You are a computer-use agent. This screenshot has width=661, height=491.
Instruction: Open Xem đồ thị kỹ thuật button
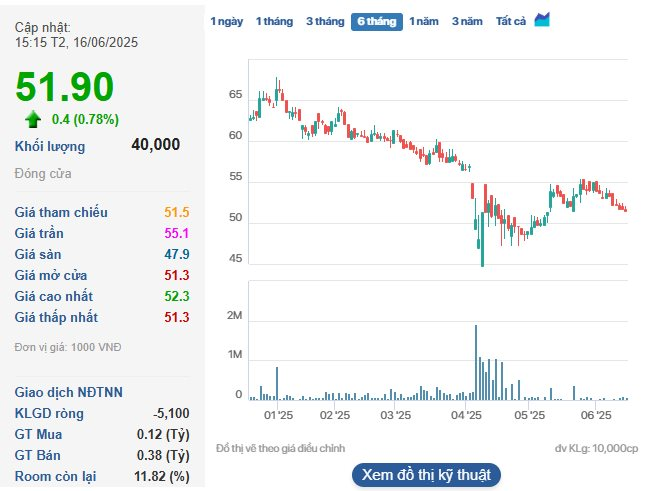click(426, 474)
